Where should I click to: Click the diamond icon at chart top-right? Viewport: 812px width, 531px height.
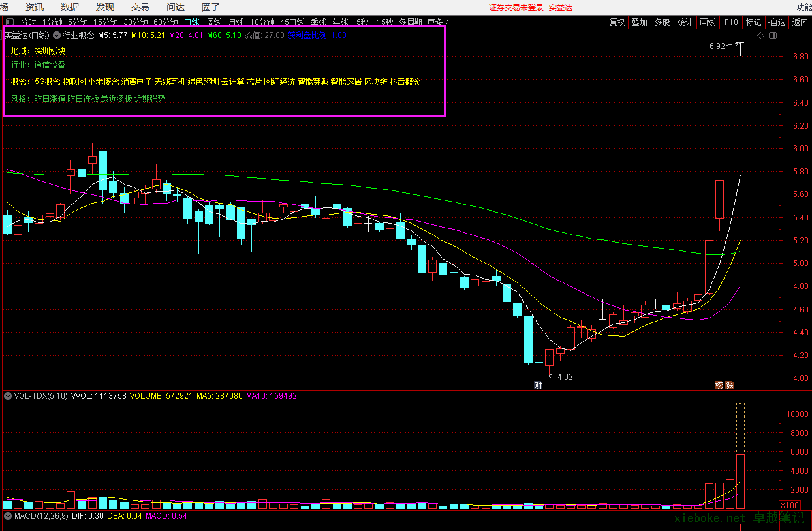click(760, 36)
